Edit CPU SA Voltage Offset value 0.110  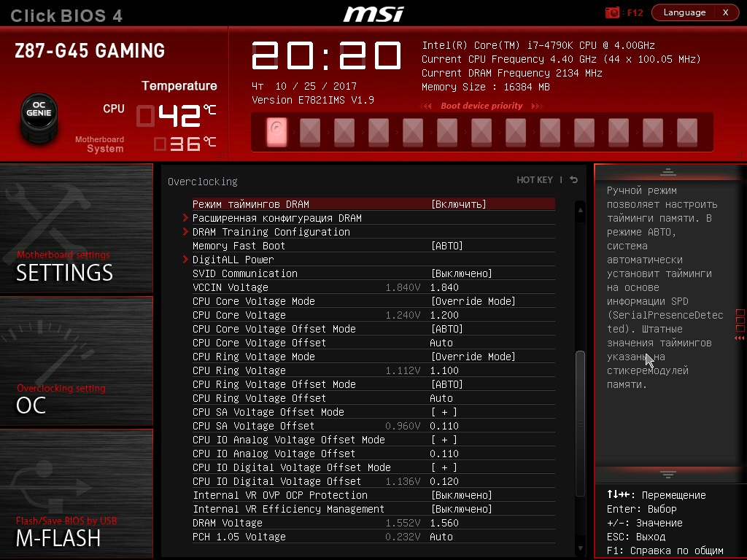point(444,426)
